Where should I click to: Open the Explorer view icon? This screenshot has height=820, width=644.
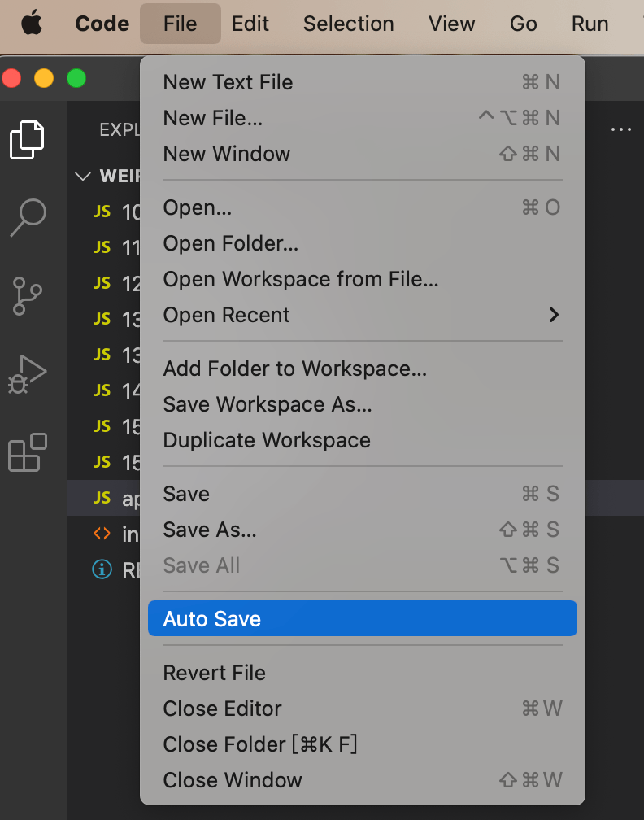[x=28, y=140]
